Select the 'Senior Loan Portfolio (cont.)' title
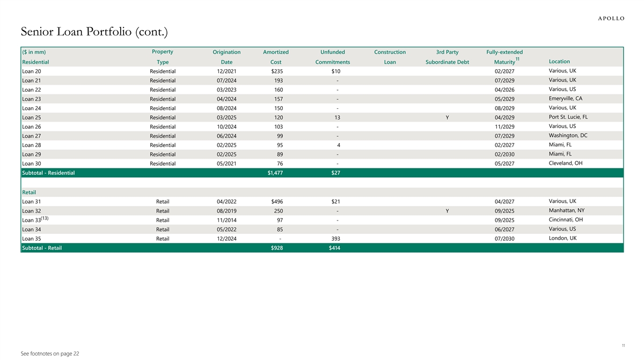This screenshot has height=362, width=644. coord(94,33)
